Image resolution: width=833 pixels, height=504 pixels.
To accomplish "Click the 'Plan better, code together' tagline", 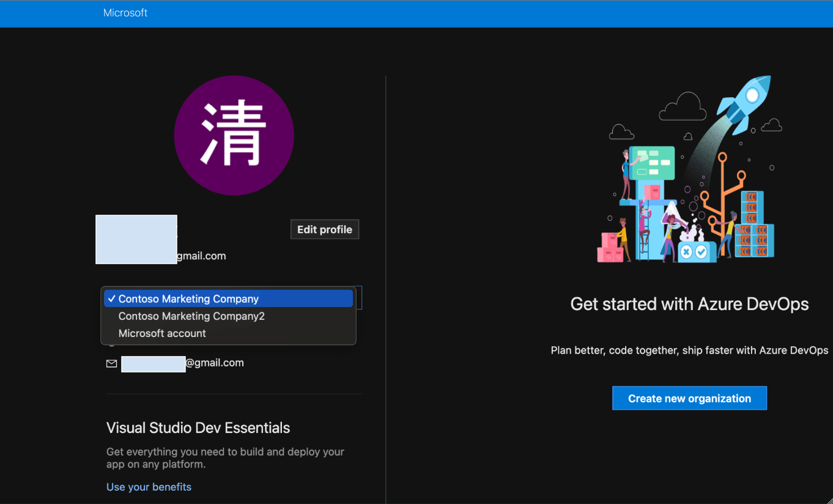I will coord(689,350).
